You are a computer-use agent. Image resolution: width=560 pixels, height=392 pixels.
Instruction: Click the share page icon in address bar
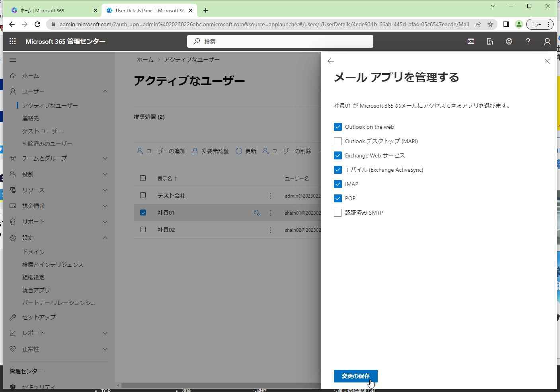point(478,24)
